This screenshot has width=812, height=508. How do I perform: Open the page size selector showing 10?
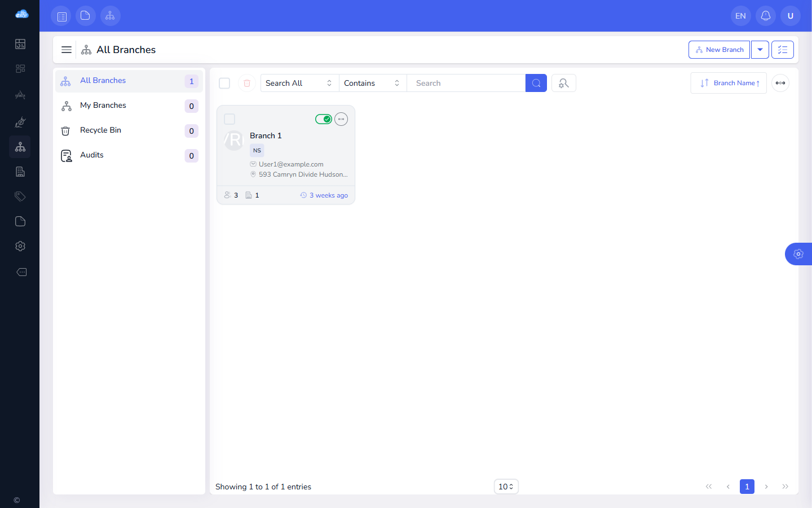(x=506, y=487)
